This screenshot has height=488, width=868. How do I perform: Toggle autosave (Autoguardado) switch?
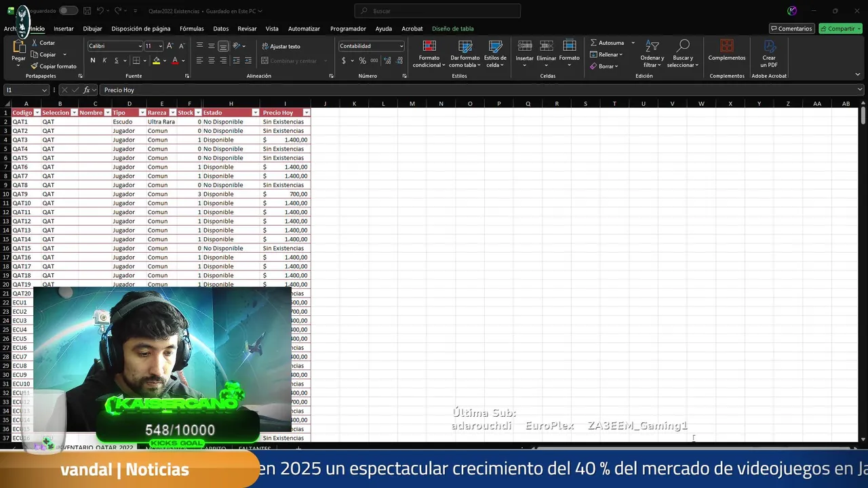click(x=68, y=11)
